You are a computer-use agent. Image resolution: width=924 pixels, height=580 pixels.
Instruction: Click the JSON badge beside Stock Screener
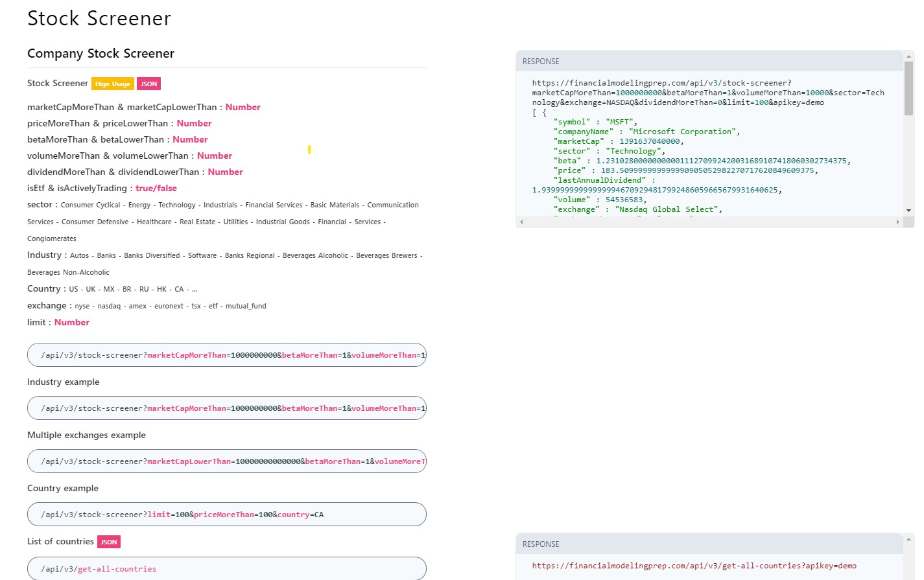coord(148,84)
